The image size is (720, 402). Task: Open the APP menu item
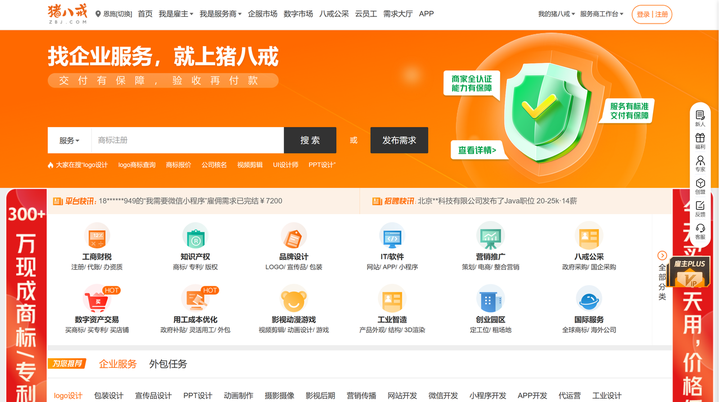point(427,14)
